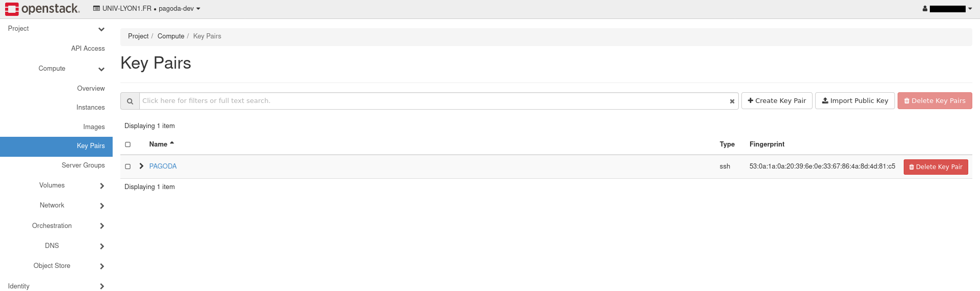Check the PAGODA row checkbox
Screen dimensions: 980x291
coord(128,167)
